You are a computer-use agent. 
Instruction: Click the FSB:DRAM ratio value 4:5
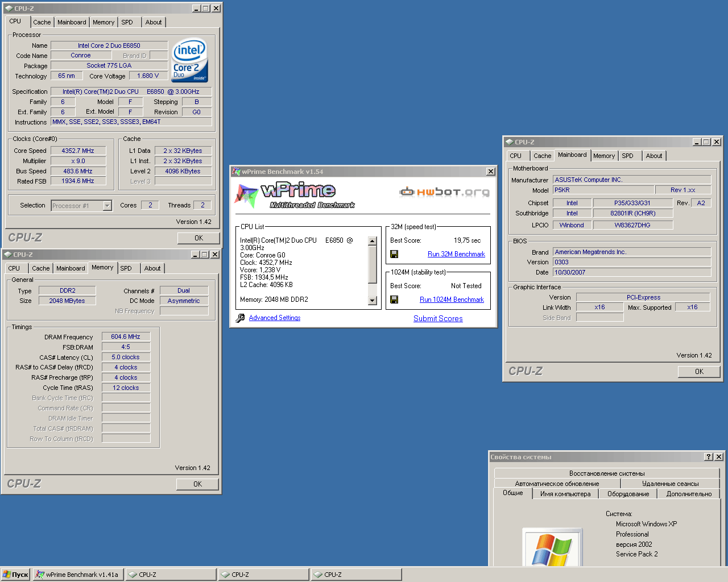tap(126, 347)
